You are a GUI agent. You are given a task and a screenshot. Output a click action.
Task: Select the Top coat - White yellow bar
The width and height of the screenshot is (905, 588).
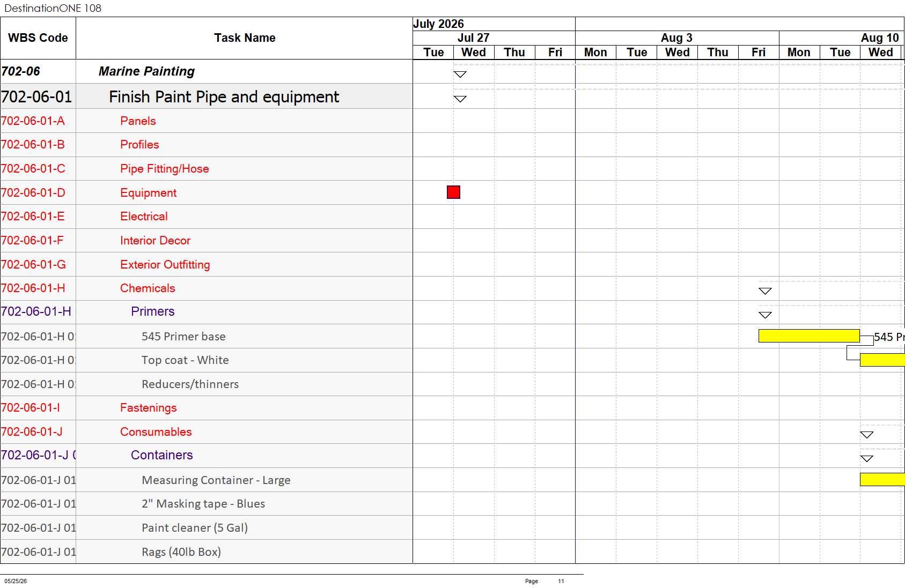pyautogui.click(x=882, y=360)
